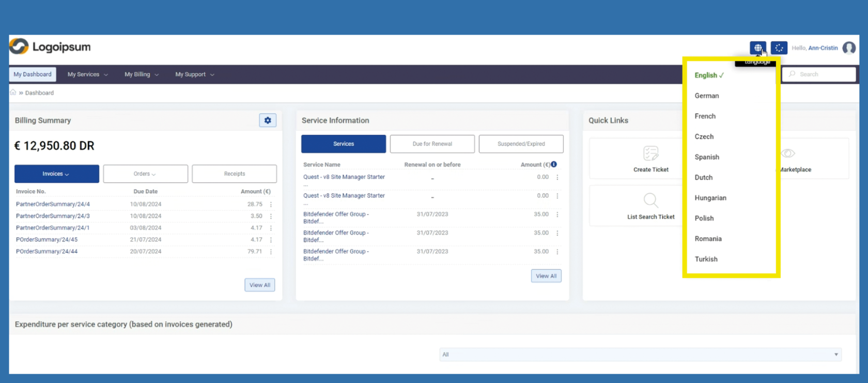Click the theme switch icon beside globe
The image size is (868, 383).
779,48
